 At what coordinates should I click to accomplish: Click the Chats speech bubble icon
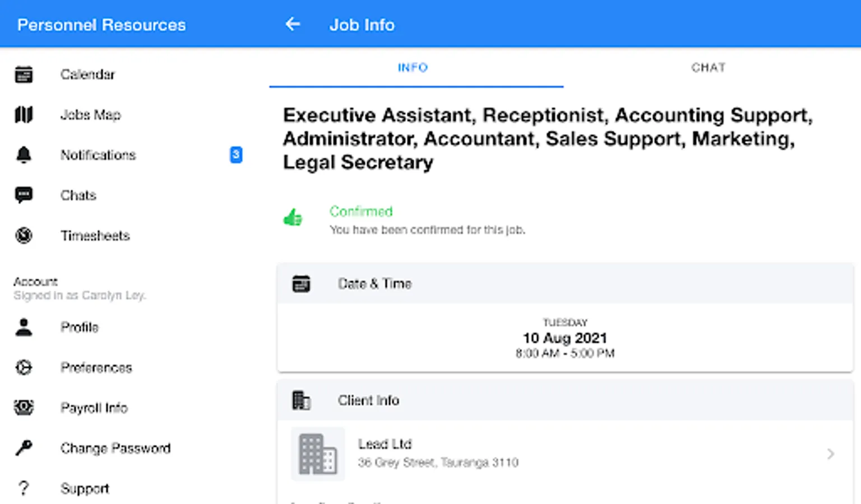click(24, 195)
